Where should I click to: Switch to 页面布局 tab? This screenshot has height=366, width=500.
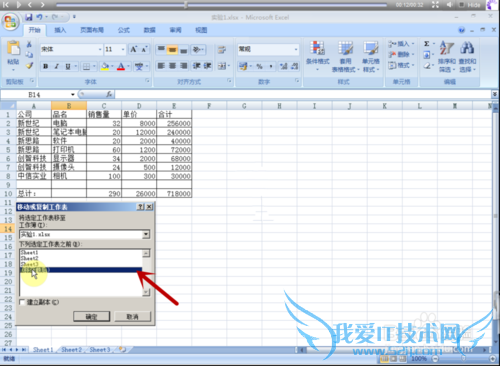click(92, 30)
